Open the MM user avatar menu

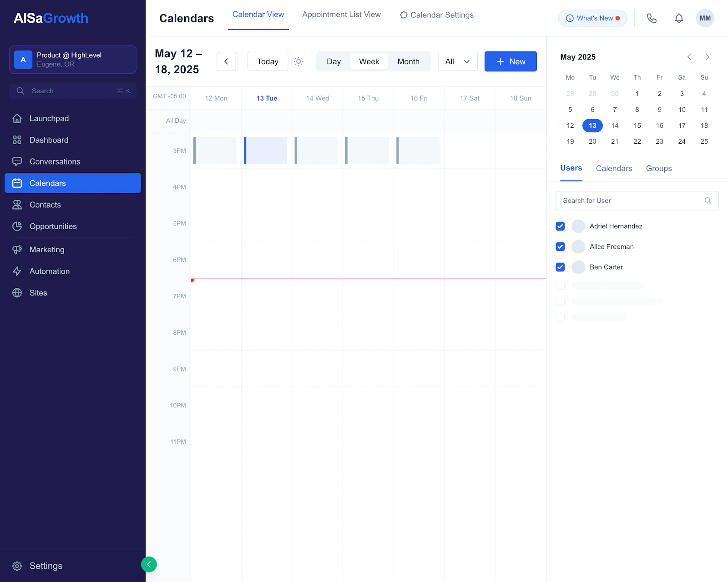(705, 18)
